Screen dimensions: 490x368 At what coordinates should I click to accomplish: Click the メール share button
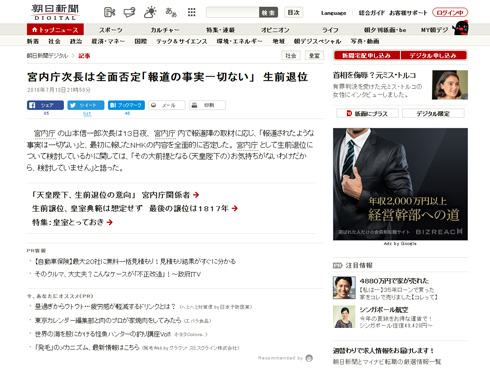coord(167,105)
